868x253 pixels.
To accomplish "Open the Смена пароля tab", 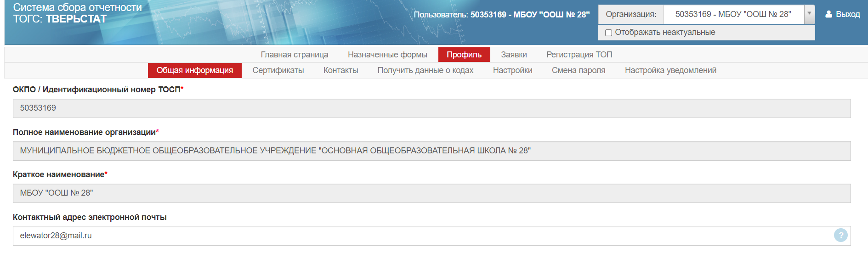I will coord(578,70).
